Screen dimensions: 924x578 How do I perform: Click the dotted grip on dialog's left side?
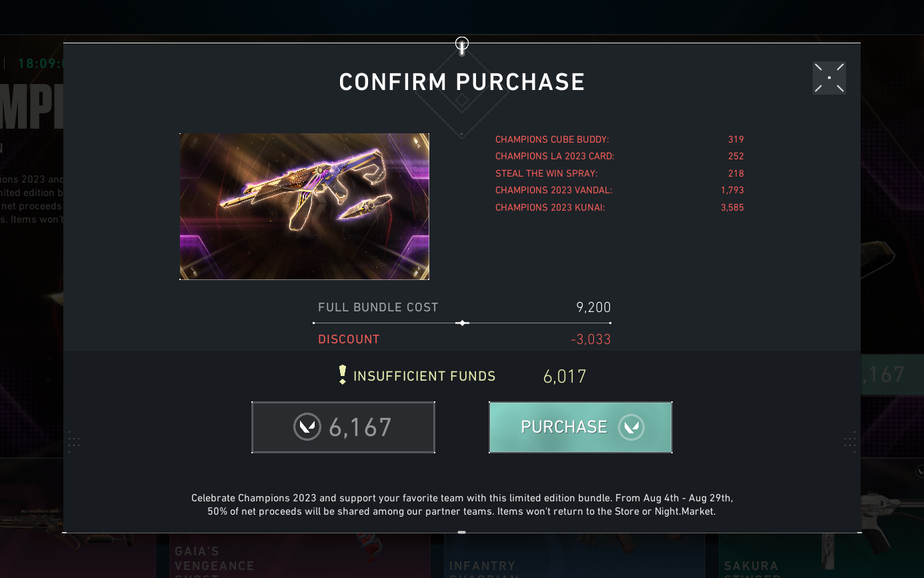74,441
